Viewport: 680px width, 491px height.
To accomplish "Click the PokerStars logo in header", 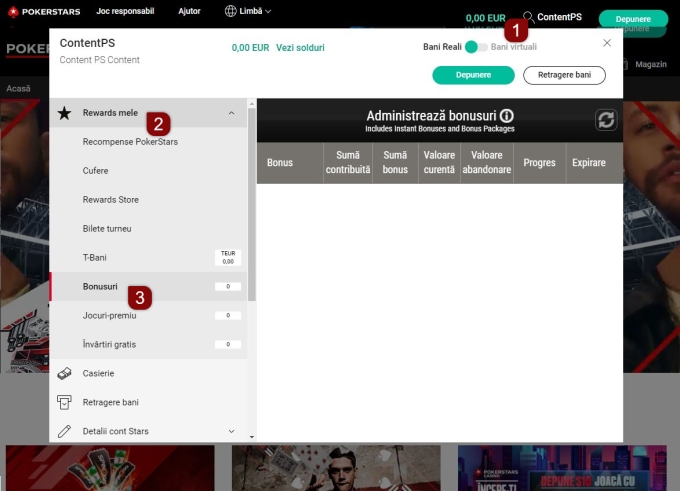I will pyautogui.click(x=44, y=12).
